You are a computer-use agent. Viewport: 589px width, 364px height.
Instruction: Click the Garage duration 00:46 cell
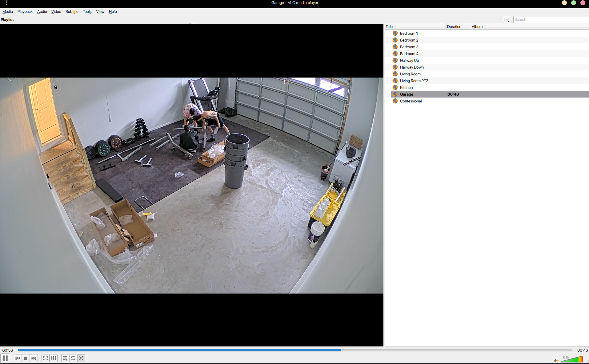[x=453, y=94]
